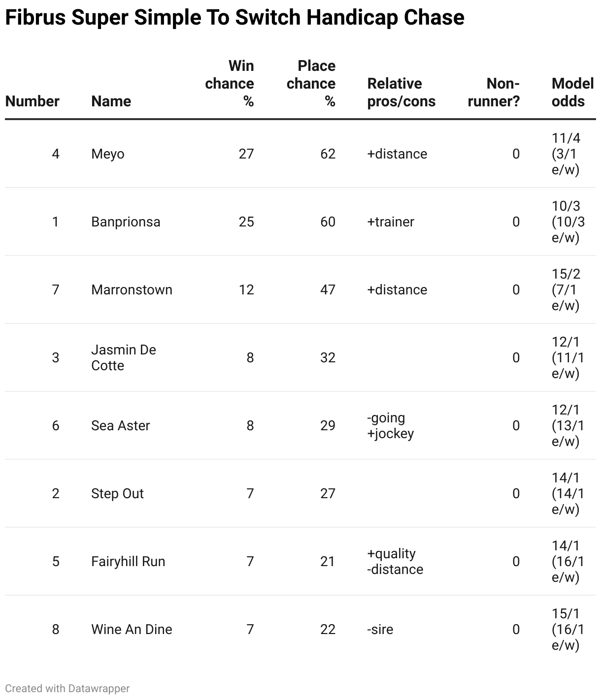The image size is (601, 700).
Task: Click the "Created with Datawrapper" link
Action: coord(67,688)
